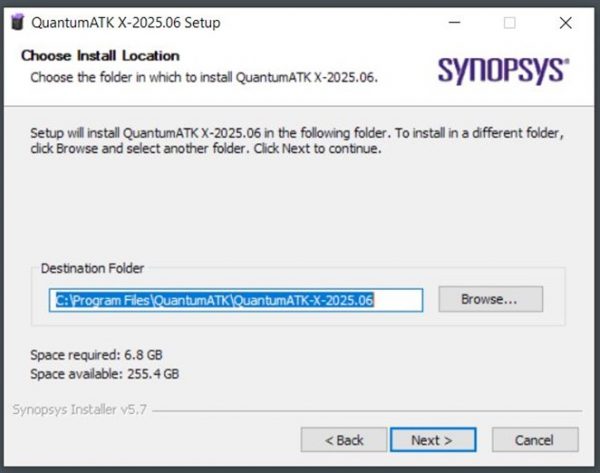Click the QuantumATK X-2025.06 Setup title text
Image resolution: width=600 pixels, height=473 pixels.
pyautogui.click(x=126, y=23)
